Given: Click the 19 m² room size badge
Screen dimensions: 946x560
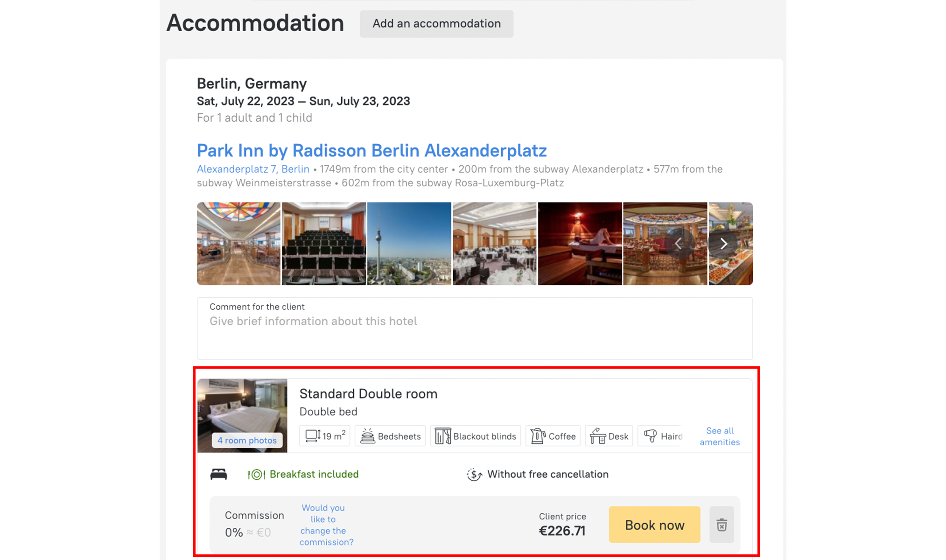Looking at the screenshot, I should (x=325, y=436).
